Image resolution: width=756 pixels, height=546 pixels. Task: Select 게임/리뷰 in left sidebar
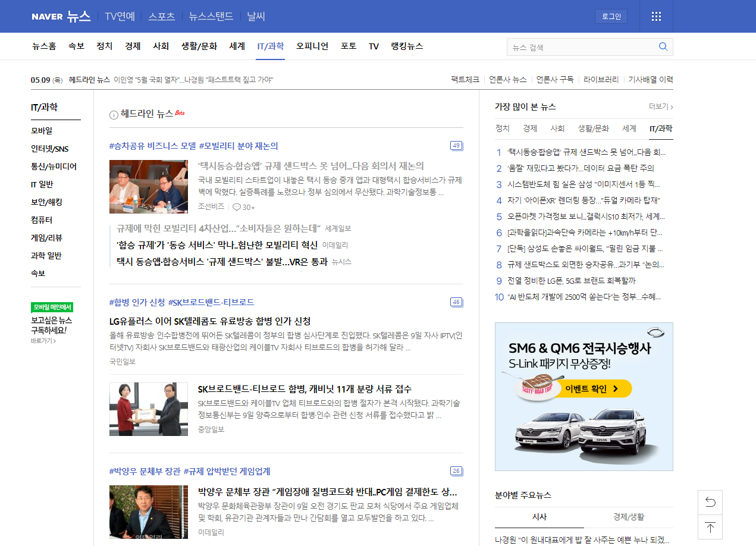46,238
